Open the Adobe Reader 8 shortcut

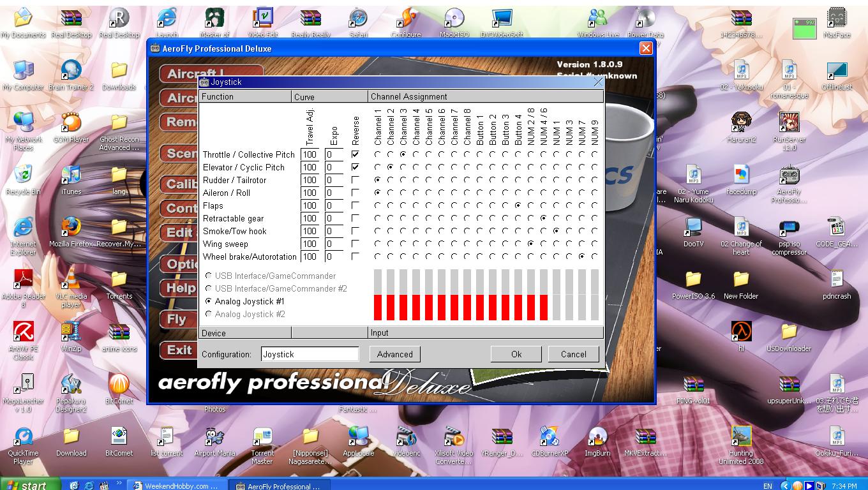click(x=23, y=280)
